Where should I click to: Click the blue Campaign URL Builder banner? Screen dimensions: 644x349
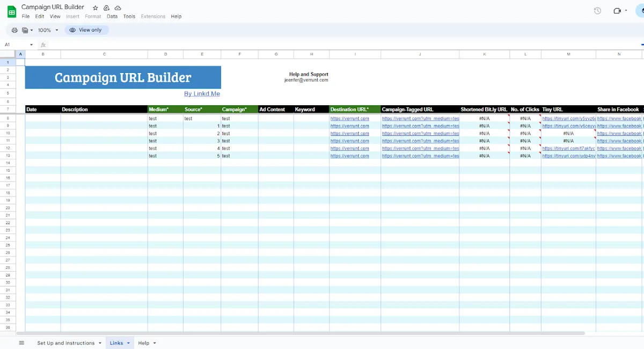tap(122, 77)
